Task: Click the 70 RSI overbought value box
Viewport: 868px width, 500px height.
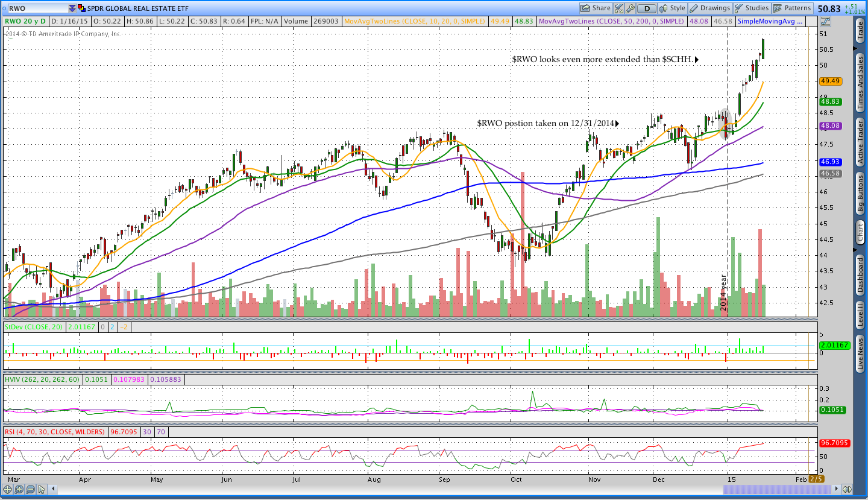Action: point(160,432)
